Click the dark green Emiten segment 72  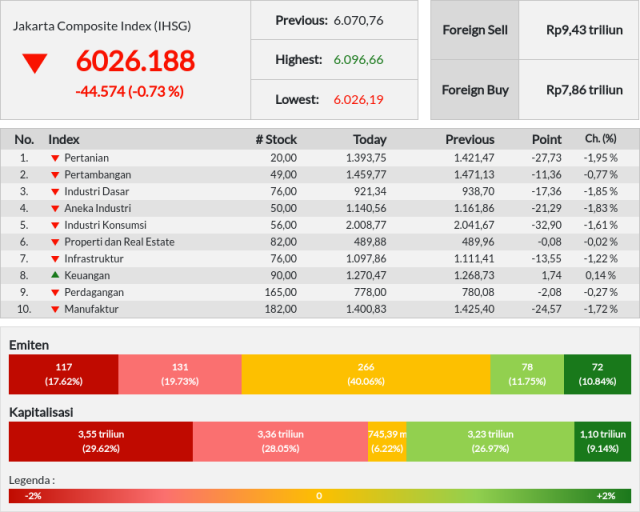598,374
